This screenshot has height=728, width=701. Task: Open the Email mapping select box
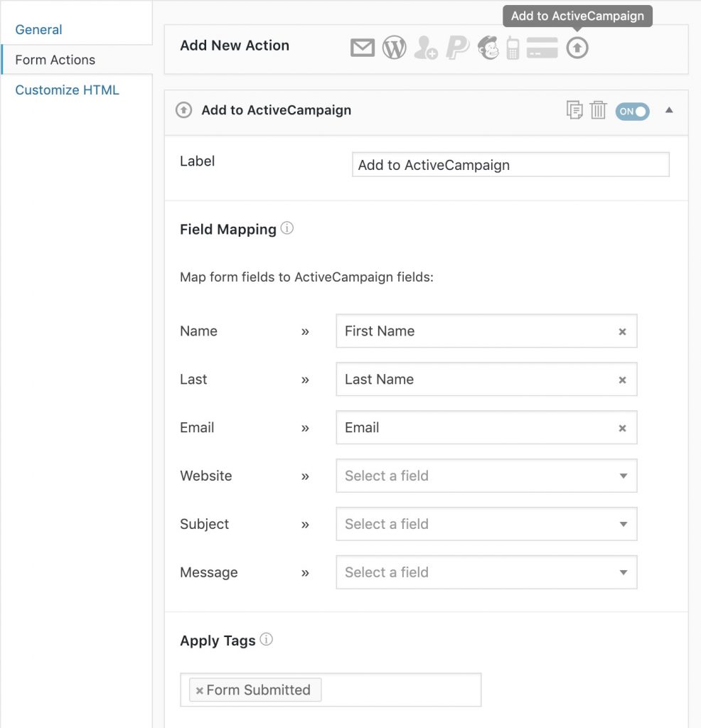[486, 427]
